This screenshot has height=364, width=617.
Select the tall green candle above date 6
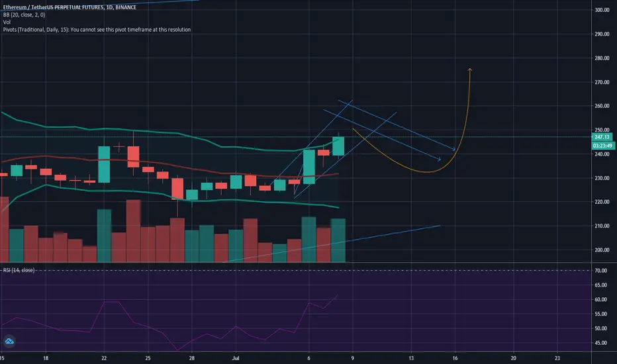click(x=309, y=167)
